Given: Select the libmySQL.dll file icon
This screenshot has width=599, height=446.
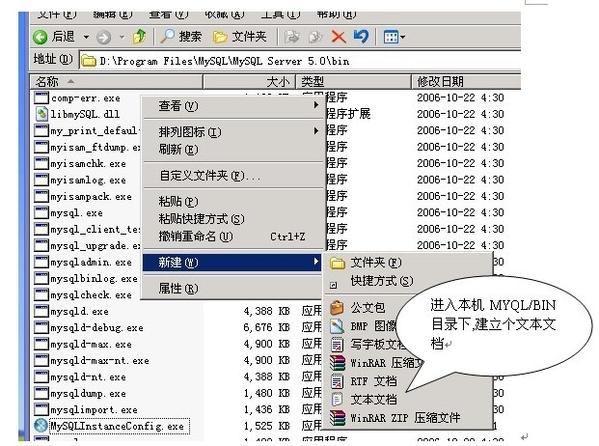Looking at the screenshot, I should point(41,114).
